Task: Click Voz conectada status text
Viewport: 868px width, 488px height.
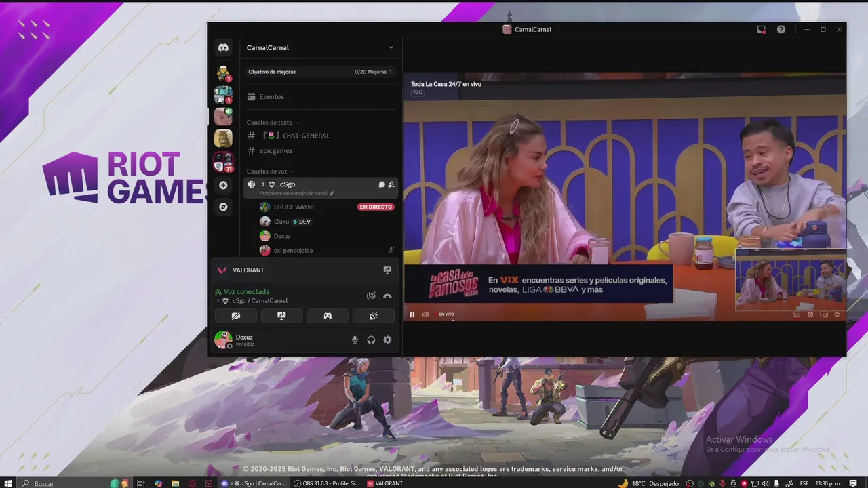Action: (x=246, y=292)
